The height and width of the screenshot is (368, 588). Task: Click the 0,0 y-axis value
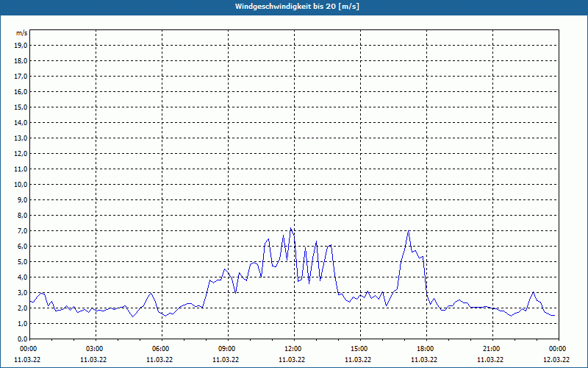[x=23, y=339]
